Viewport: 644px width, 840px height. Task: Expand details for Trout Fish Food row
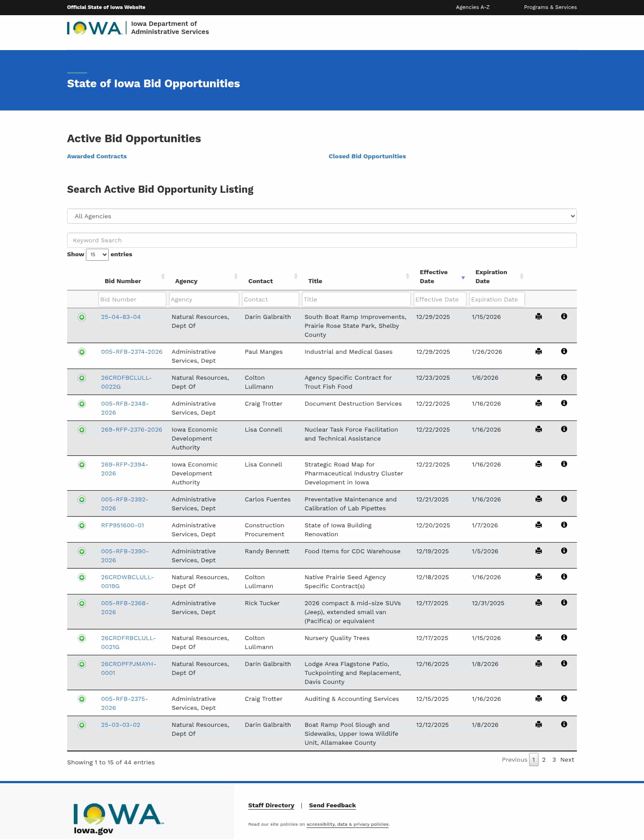(x=82, y=378)
